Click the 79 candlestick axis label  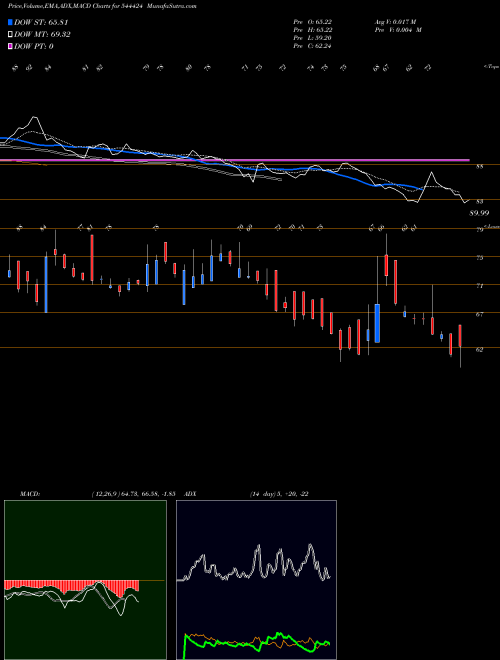(480, 230)
